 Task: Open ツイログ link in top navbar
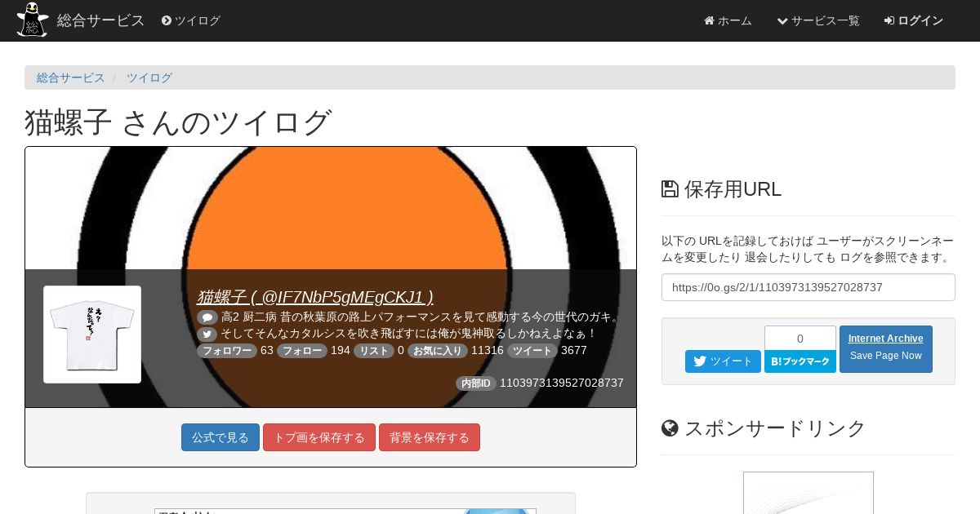[191, 20]
